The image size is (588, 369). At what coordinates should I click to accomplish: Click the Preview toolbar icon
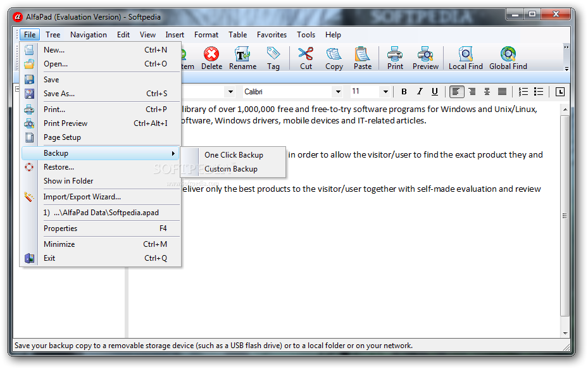pos(425,58)
